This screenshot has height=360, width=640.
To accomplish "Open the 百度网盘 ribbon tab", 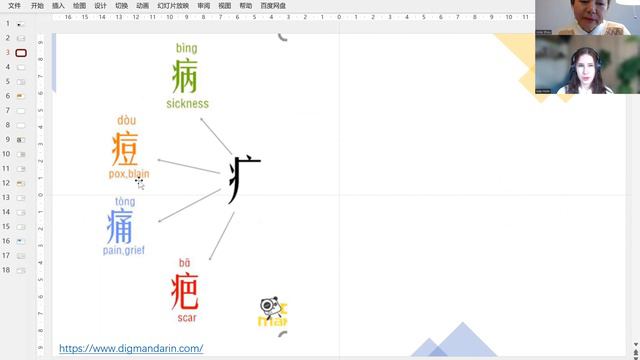I will pos(273,6).
